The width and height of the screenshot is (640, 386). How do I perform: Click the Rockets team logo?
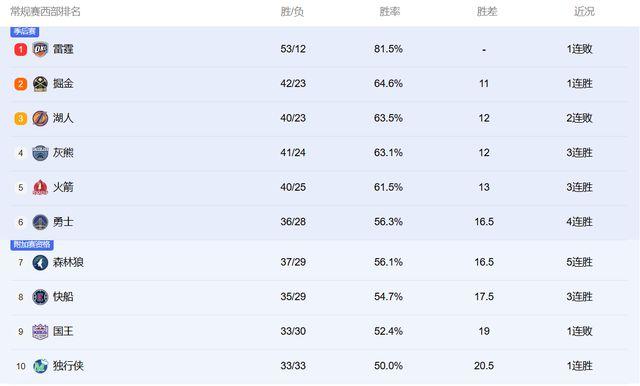[x=40, y=188]
